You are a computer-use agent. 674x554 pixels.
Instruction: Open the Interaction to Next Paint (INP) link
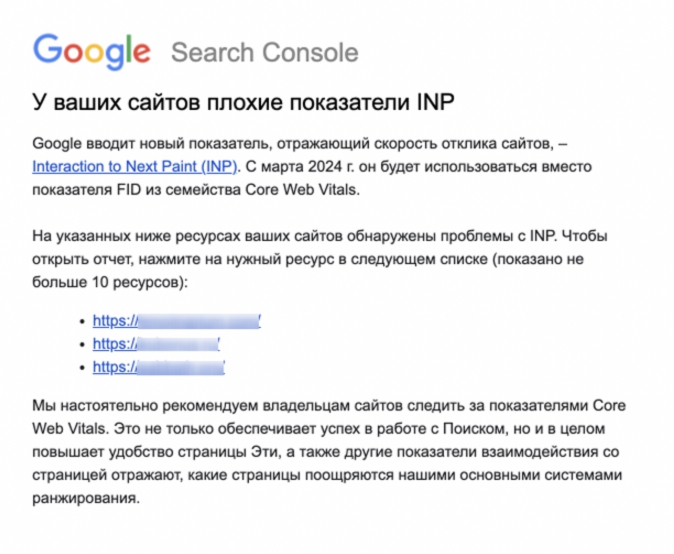point(135,166)
